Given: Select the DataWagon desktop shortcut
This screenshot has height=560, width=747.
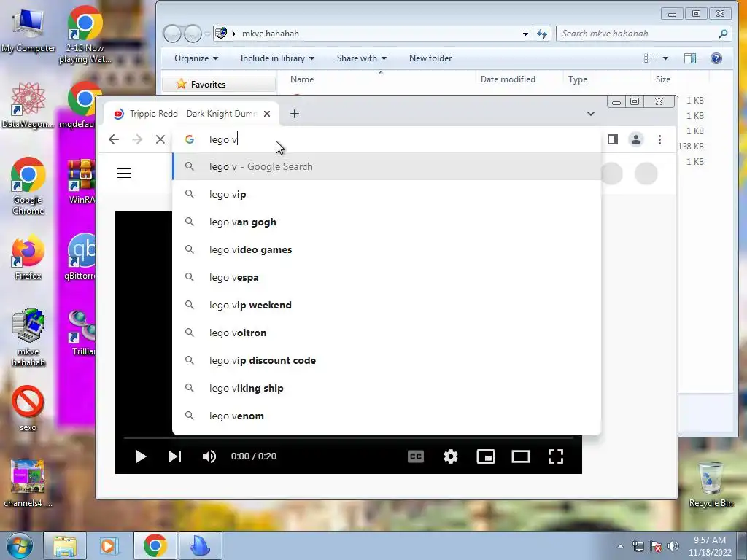Looking at the screenshot, I should point(28,105).
